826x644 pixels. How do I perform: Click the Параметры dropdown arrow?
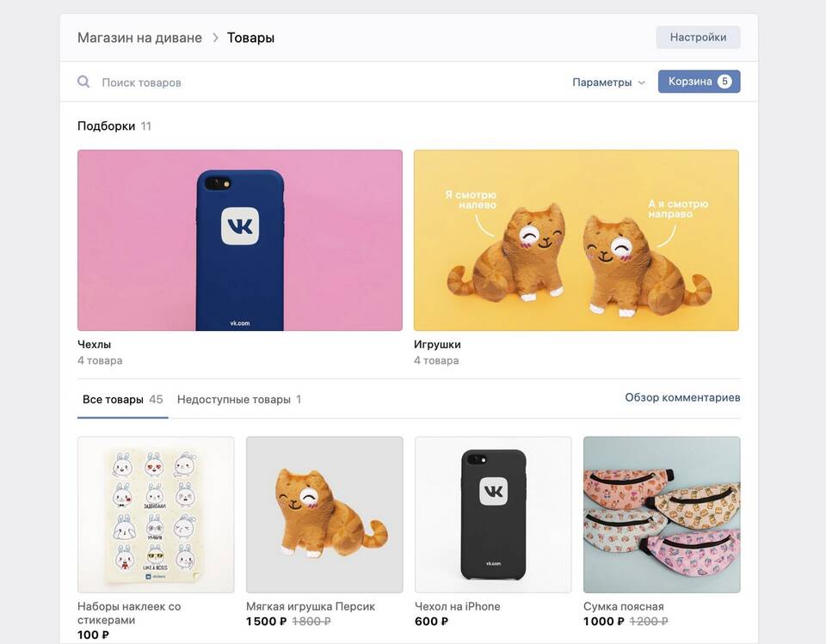[x=641, y=83]
